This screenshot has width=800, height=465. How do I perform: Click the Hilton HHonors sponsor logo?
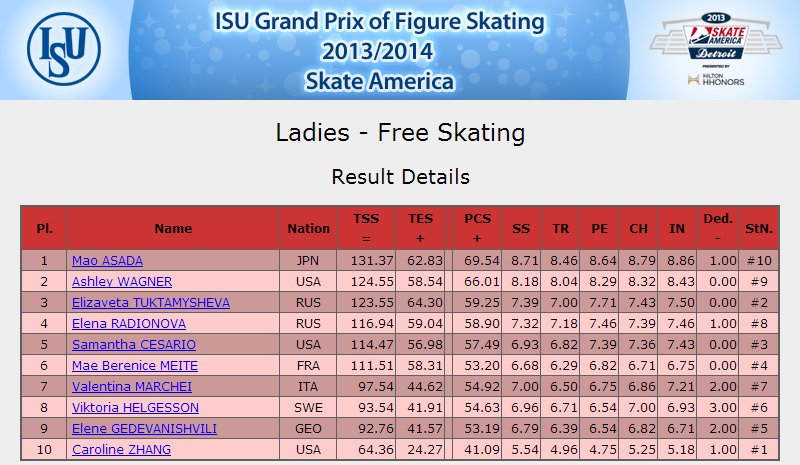[x=716, y=79]
